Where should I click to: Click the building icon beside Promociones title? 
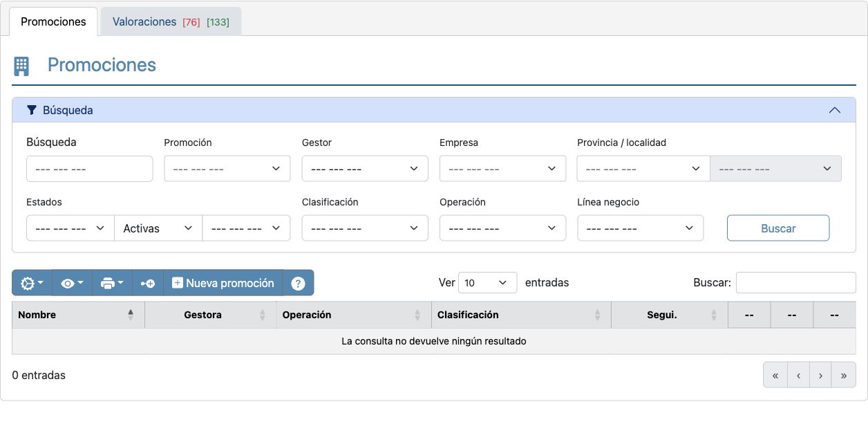[x=21, y=66]
